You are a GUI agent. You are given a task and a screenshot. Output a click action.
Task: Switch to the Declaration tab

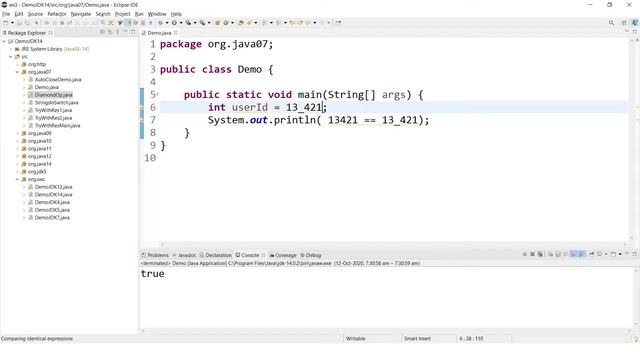(216, 255)
